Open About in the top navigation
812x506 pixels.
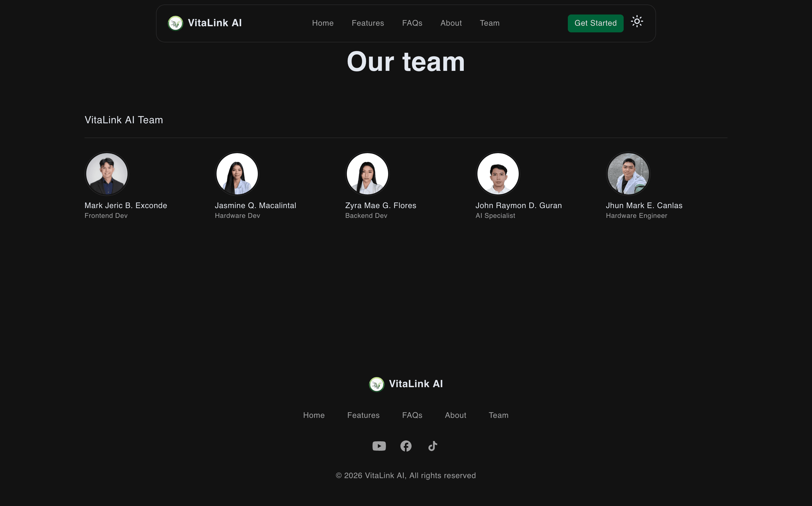coord(451,23)
